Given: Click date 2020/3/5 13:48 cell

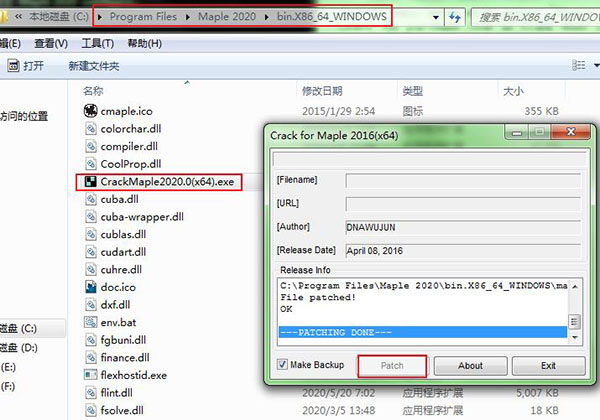Looking at the screenshot, I should 338,410.
